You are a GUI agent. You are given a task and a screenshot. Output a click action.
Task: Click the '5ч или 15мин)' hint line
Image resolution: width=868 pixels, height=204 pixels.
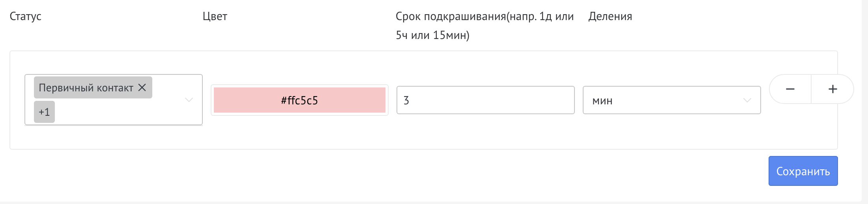coord(432,35)
